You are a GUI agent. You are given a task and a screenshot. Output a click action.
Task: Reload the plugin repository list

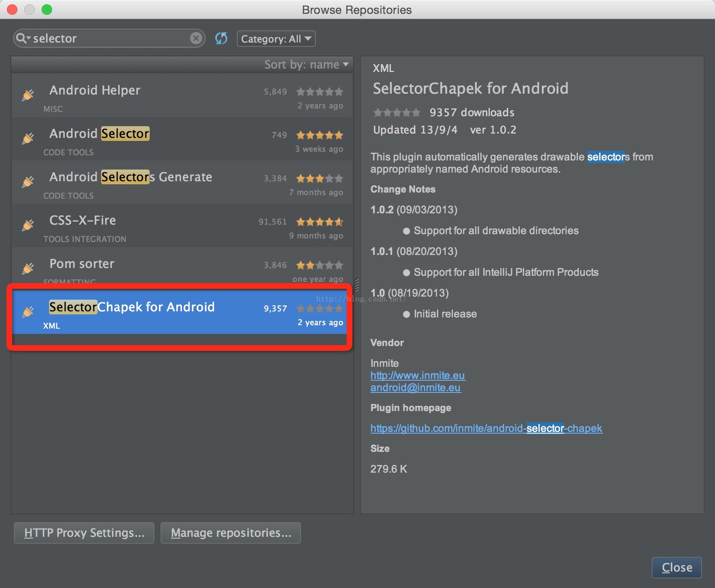pyautogui.click(x=221, y=39)
